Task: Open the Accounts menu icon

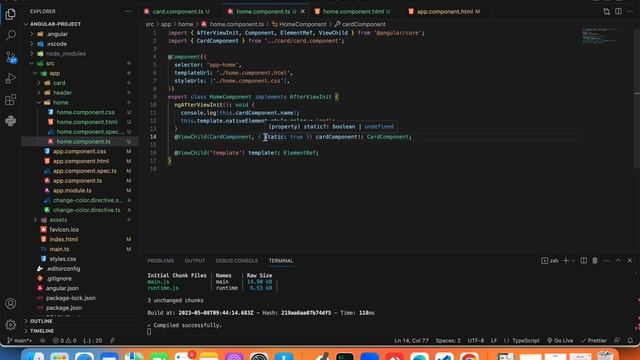Action: [11, 303]
